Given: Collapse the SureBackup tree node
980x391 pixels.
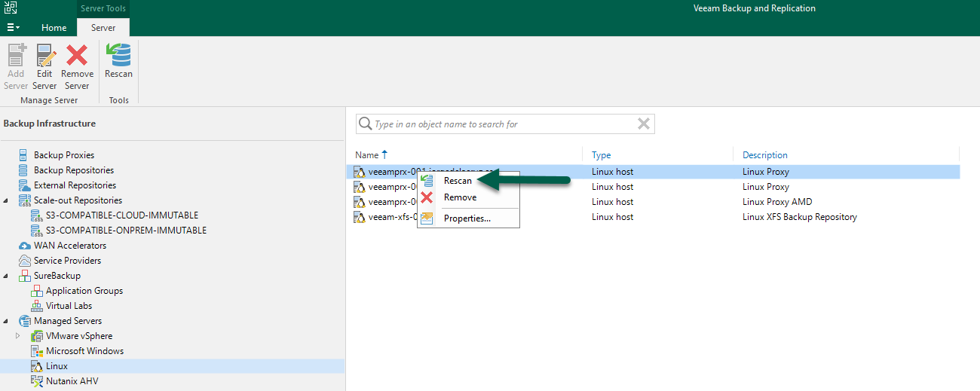Looking at the screenshot, I should 7,276.
